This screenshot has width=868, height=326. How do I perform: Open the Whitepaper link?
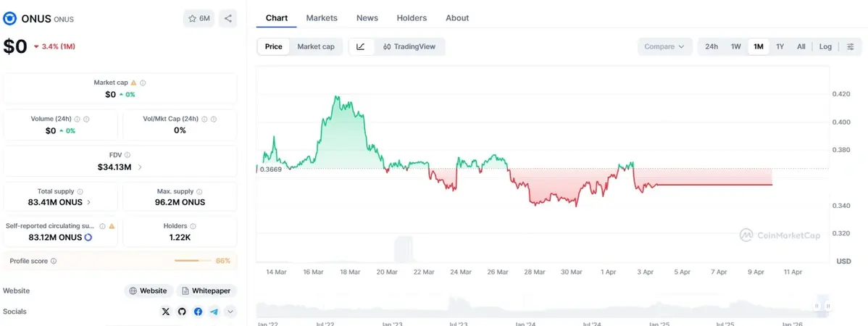coord(206,291)
